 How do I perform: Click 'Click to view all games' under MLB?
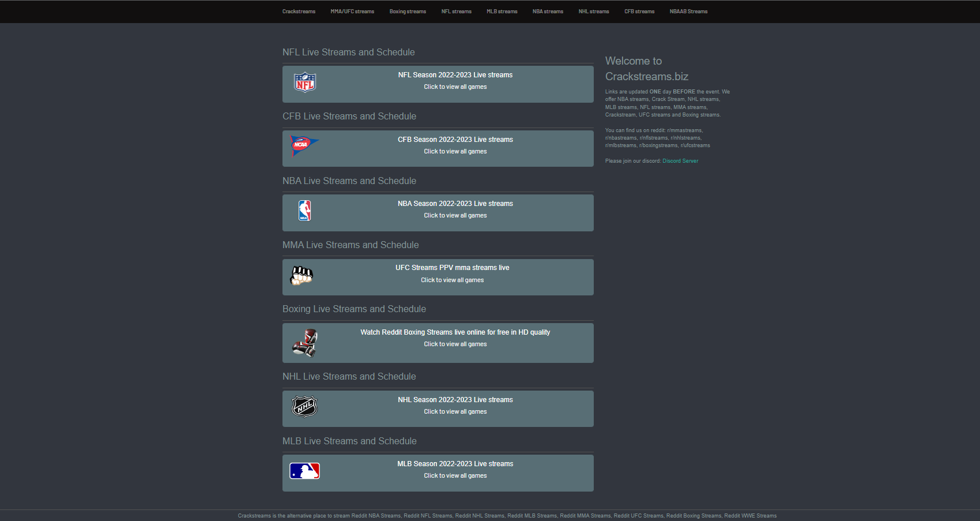point(455,476)
